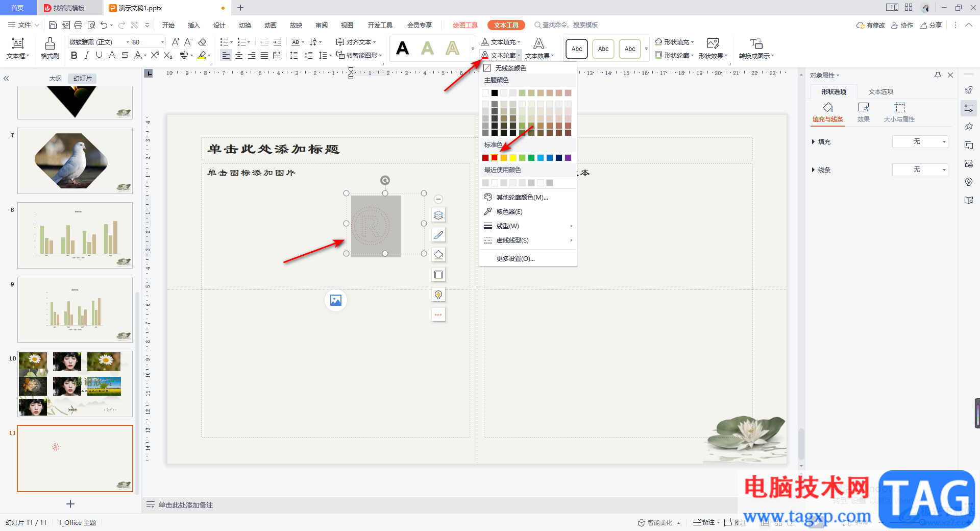Click the pen icon beside selected shape
Viewport: 980px width, 531px height.
pos(438,235)
